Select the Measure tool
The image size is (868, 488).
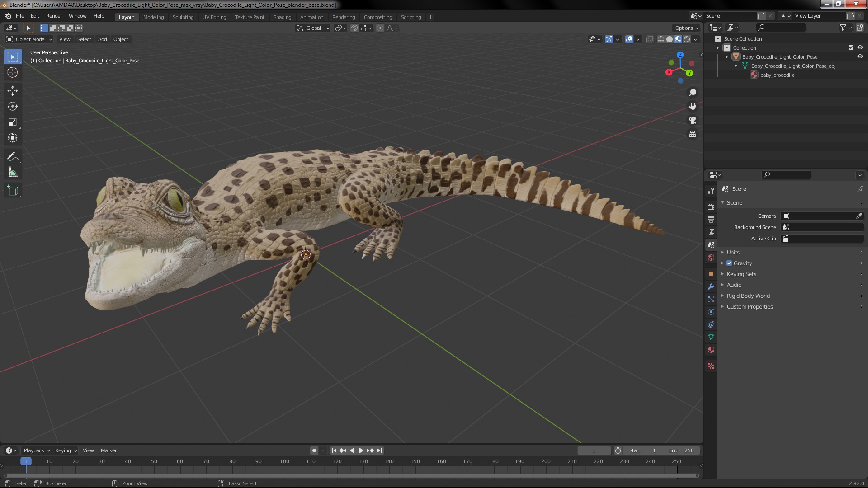pos(13,173)
